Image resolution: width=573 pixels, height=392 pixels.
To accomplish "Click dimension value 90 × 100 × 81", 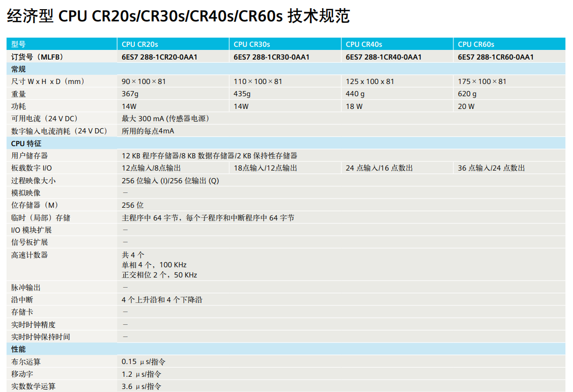I will click(x=144, y=81).
